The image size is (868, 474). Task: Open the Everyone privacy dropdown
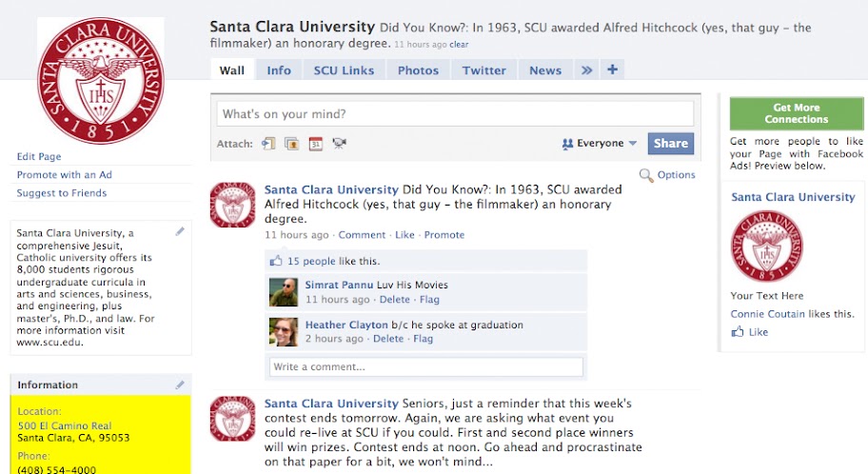(600, 144)
